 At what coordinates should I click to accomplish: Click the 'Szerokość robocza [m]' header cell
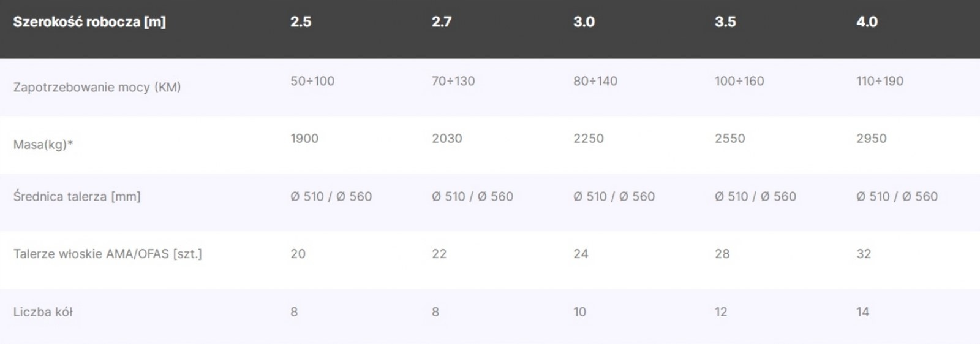(89, 22)
